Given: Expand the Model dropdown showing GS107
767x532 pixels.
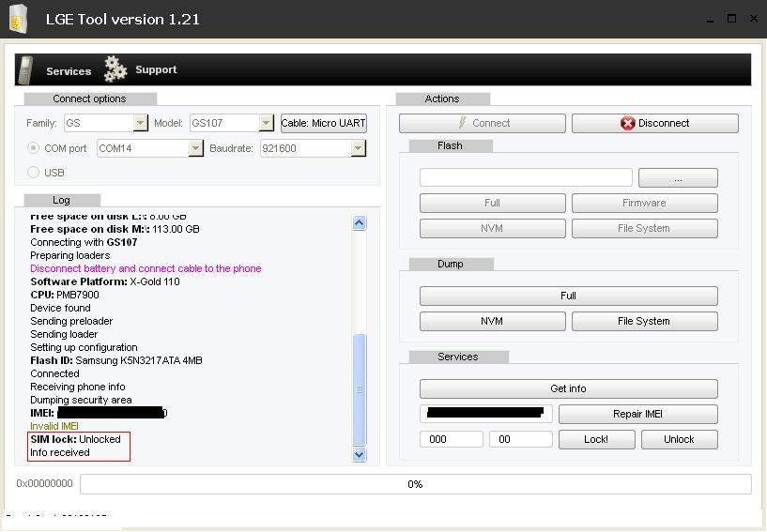Looking at the screenshot, I should click(x=266, y=123).
